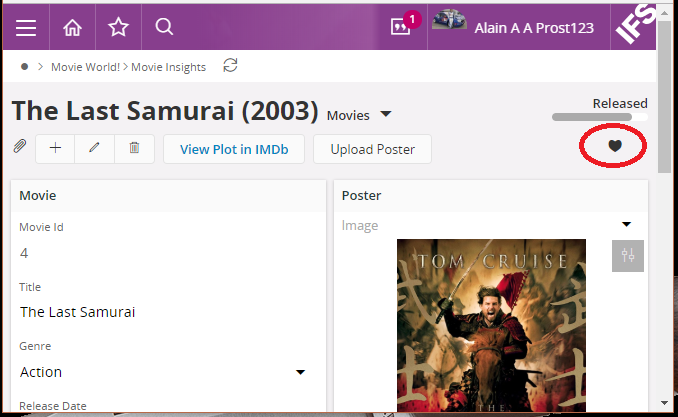Click the attachments paperclip icon
Viewport: 678px width, 417px height.
(19, 148)
